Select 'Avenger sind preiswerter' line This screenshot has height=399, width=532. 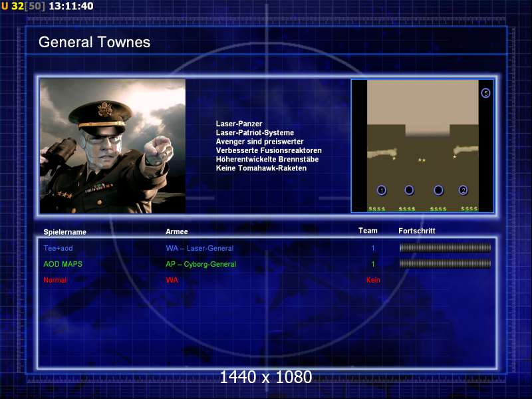click(x=259, y=142)
